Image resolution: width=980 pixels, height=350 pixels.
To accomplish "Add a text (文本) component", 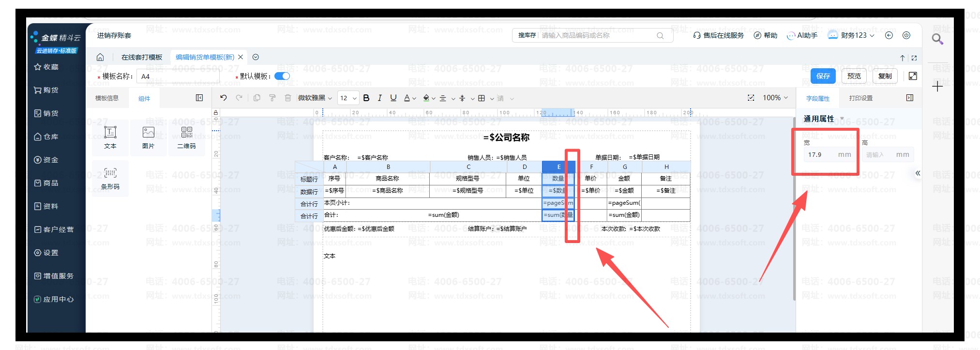I will tap(110, 137).
